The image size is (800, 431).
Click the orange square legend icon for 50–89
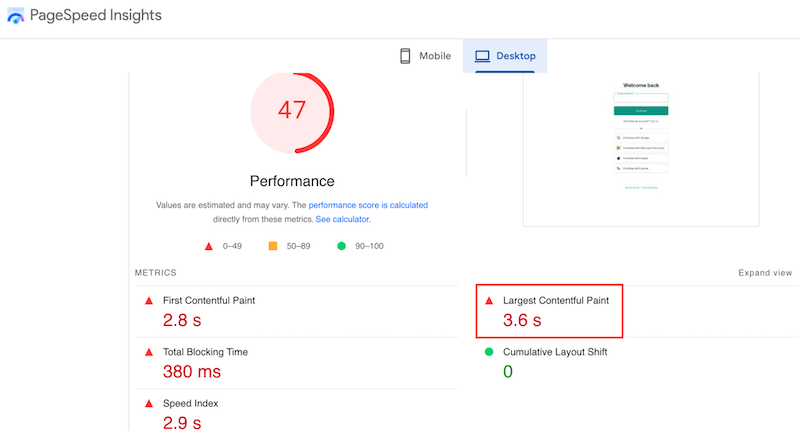273,246
